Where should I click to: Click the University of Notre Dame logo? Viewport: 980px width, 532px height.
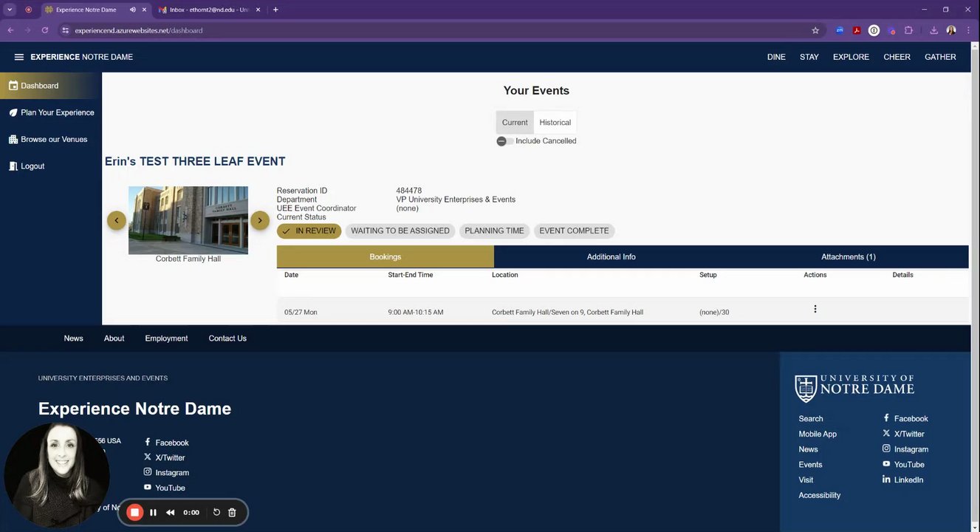coord(854,388)
